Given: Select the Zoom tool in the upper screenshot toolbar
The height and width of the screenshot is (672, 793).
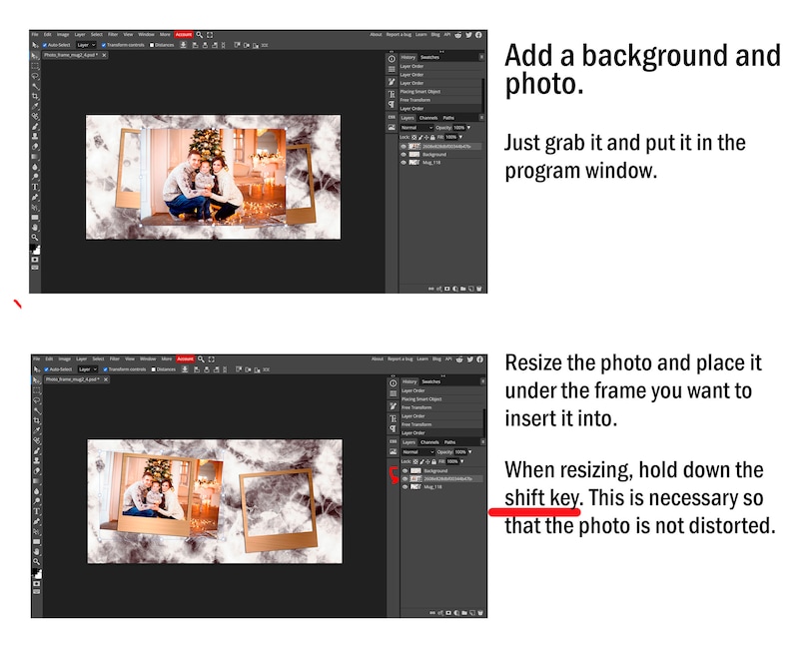Looking at the screenshot, I should point(35,237).
